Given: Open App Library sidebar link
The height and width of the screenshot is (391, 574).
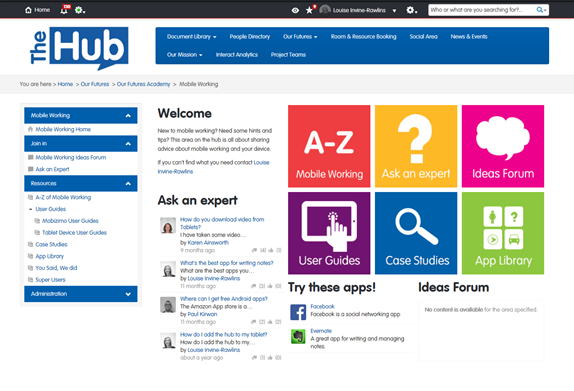Looking at the screenshot, I should point(49,256).
